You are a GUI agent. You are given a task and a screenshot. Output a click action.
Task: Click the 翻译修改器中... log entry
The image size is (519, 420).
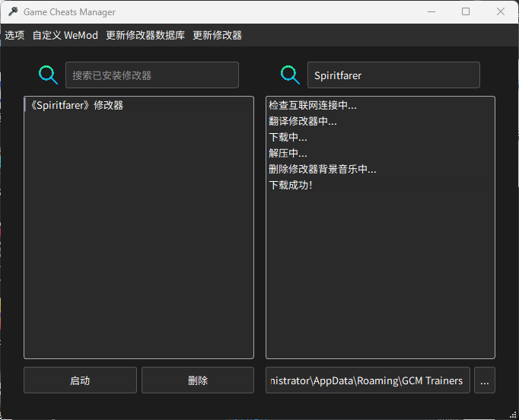click(x=302, y=122)
